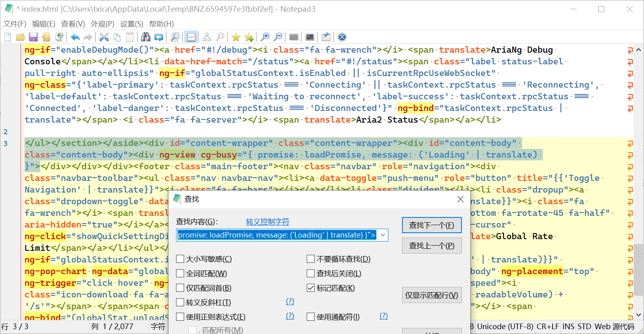Image resolution: width=644 pixels, height=334 pixels.
Task: Enable 使用正则表达式 checkbox
Action: 180,317
